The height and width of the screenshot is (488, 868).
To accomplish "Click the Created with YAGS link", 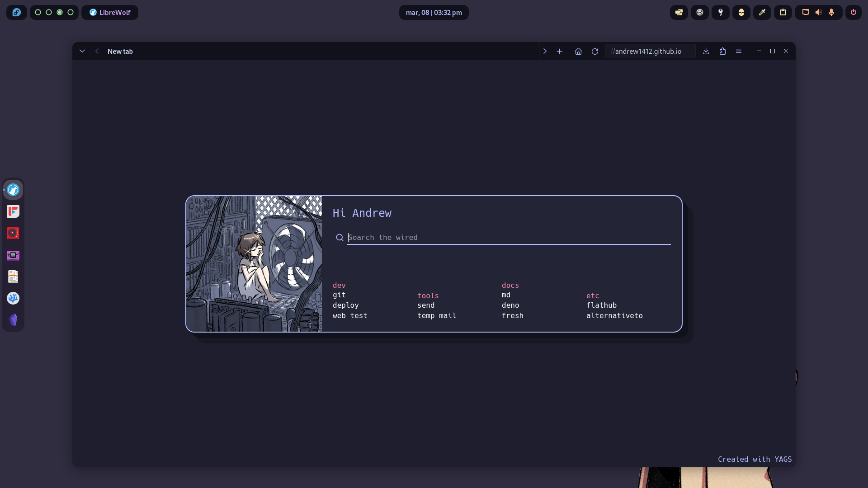I will [755, 460].
